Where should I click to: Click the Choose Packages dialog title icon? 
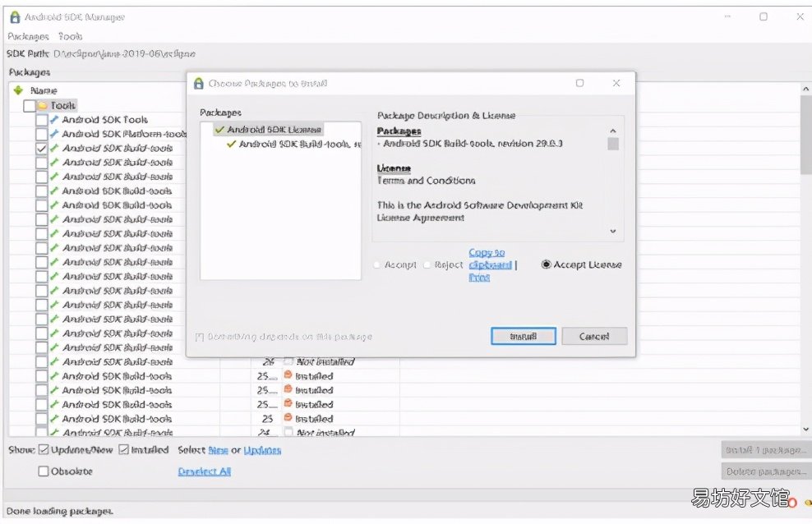[x=198, y=83]
